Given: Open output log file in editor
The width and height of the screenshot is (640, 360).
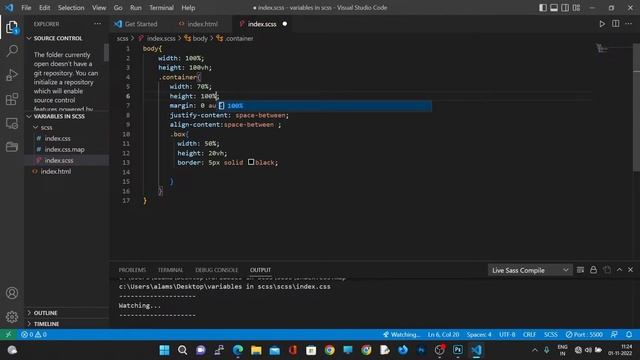Looking at the screenshot, I should pyautogui.click(x=607, y=270).
